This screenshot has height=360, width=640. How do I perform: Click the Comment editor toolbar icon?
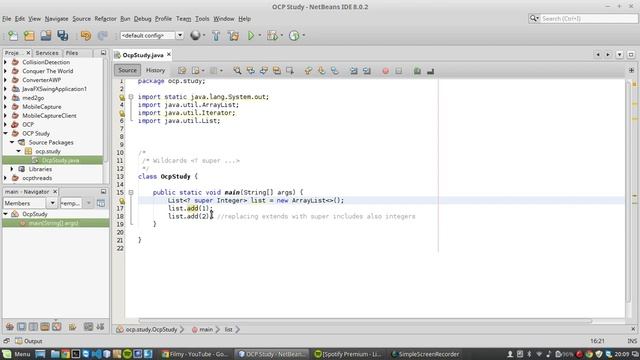(417, 71)
